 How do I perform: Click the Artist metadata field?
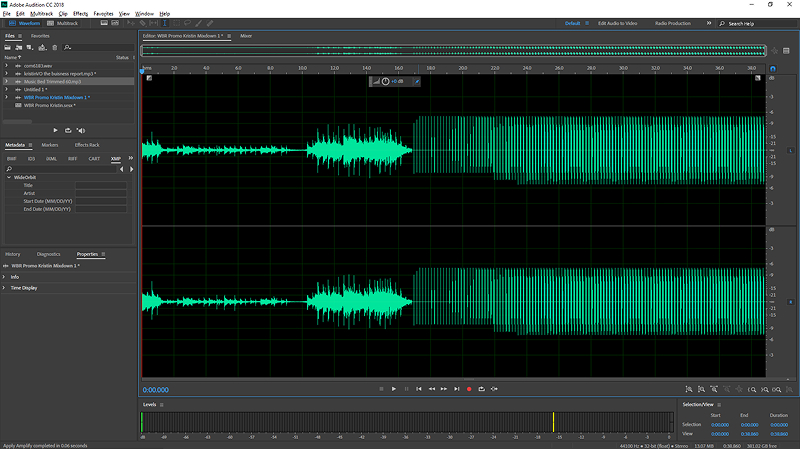pos(101,193)
